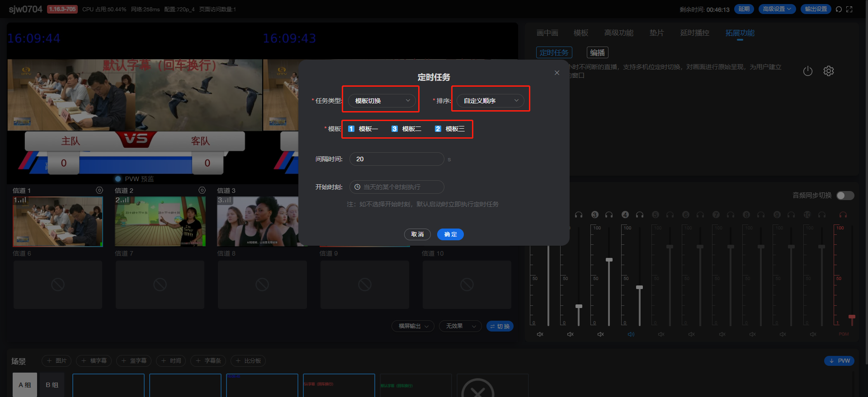Switch to the 画中画 tab
The height and width of the screenshot is (397, 868).
[x=547, y=33]
